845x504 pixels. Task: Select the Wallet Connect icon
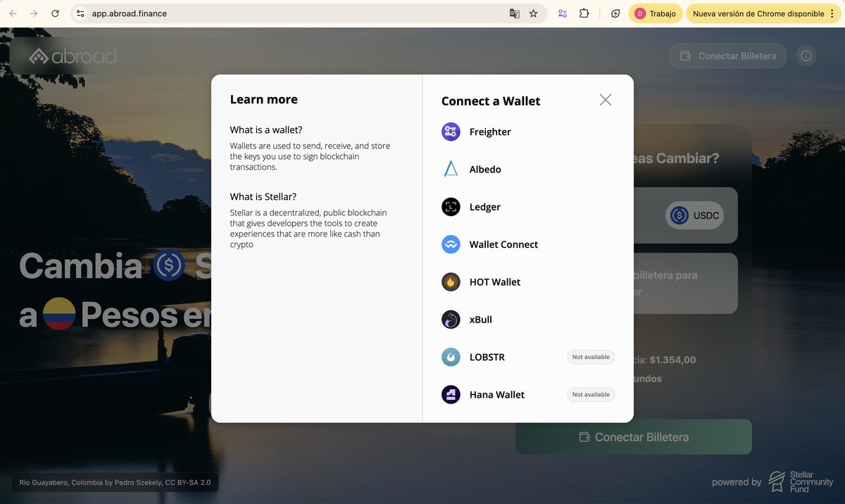click(x=451, y=244)
